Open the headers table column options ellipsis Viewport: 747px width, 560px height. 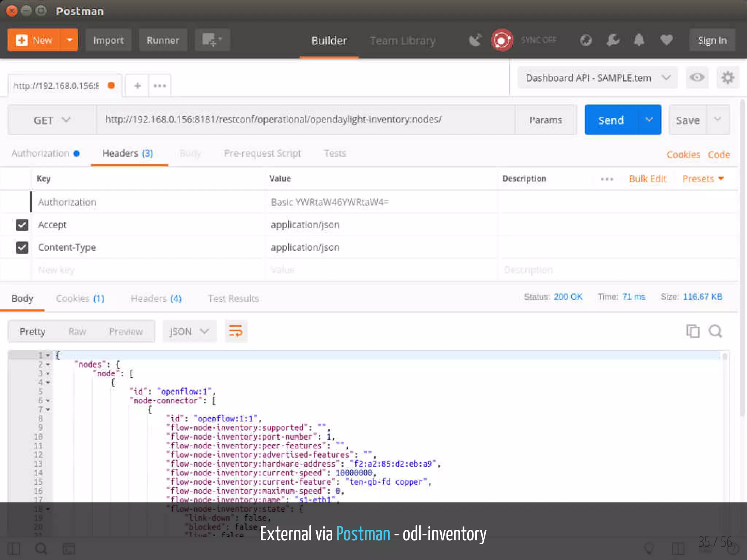click(x=607, y=179)
